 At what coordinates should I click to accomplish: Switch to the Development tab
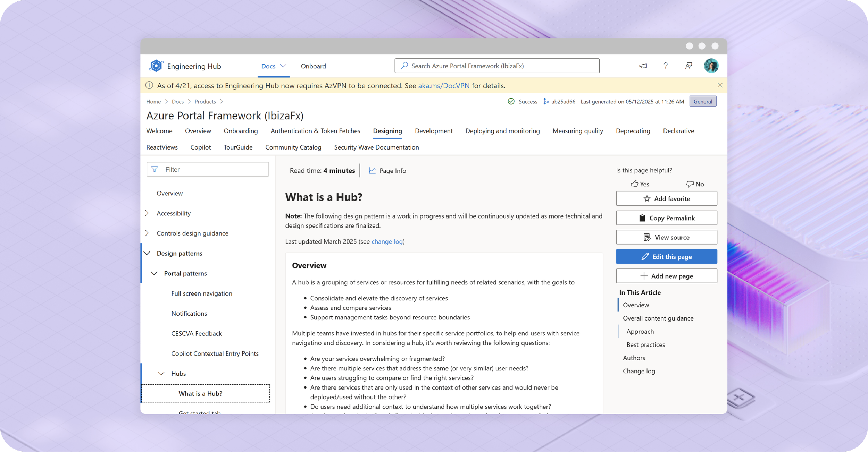[x=434, y=131]
